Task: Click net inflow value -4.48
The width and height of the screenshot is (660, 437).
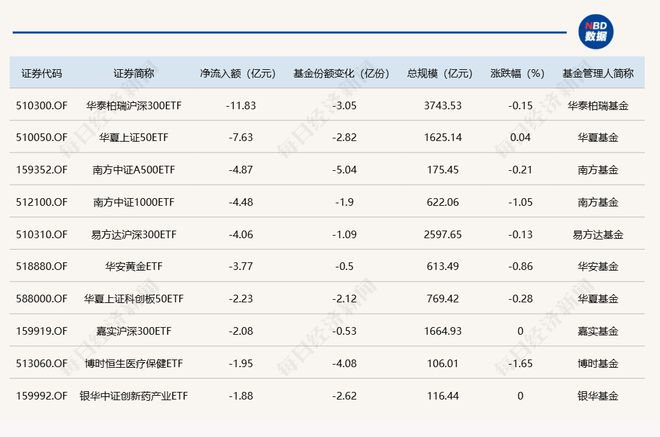Action: (x=241, y=202)
